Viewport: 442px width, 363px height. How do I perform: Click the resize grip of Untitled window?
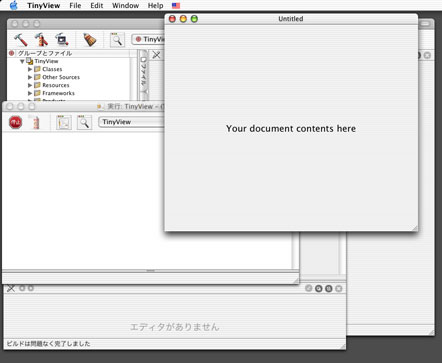(x=414, y=228)
